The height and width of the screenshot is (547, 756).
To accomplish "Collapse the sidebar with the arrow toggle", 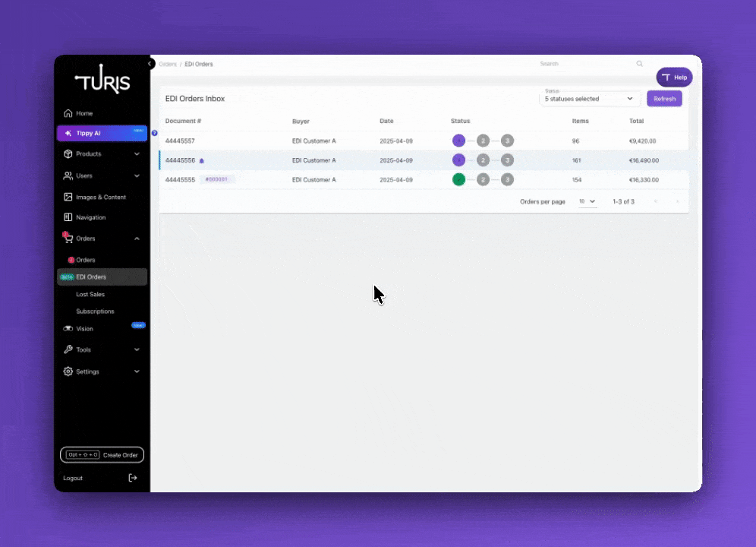I will click(x=151, y=64).
